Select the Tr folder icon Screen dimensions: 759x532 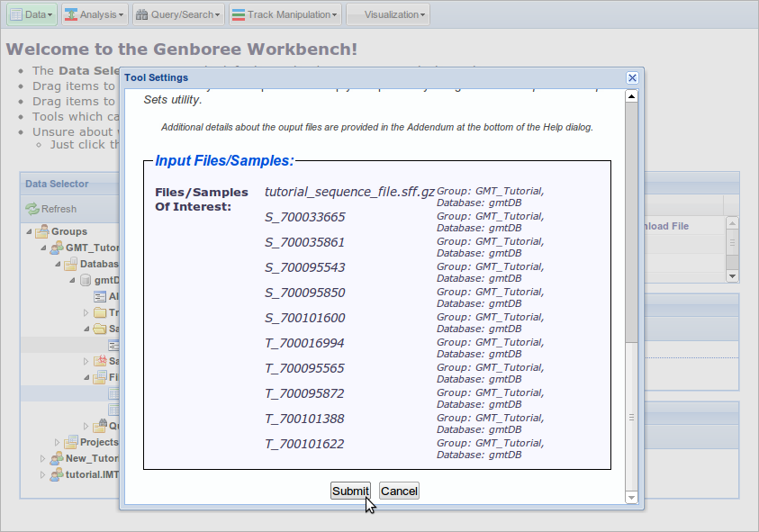[x=100, y=312]
